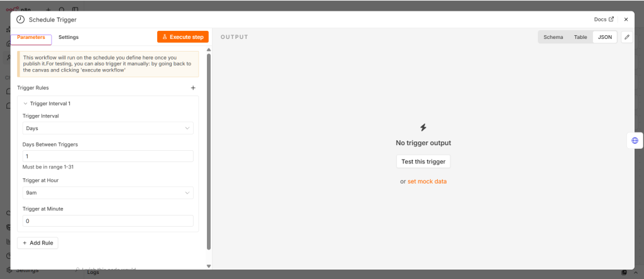Viewport: 644px width, 279px height.
Task: Click the pencil edit output icon
Action: (x=627, y=37)
